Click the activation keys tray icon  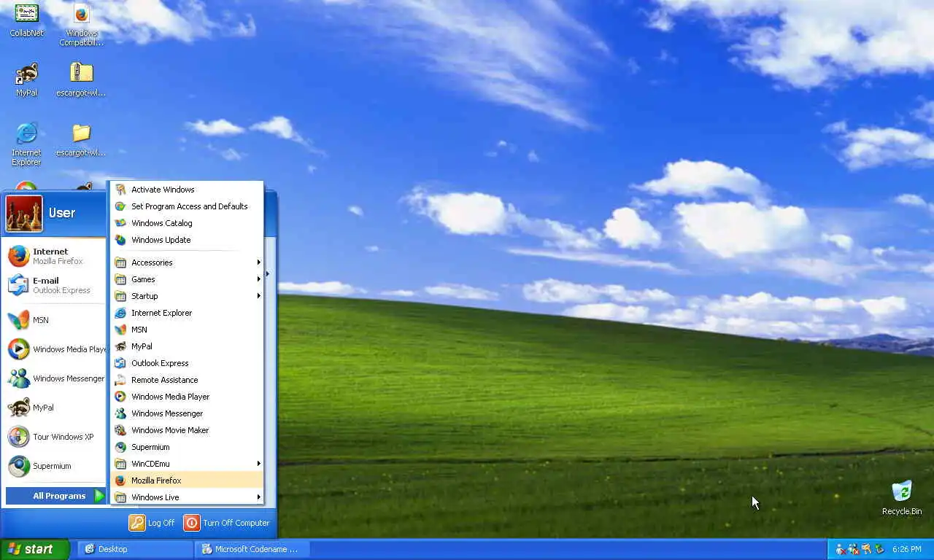point(866,549)
